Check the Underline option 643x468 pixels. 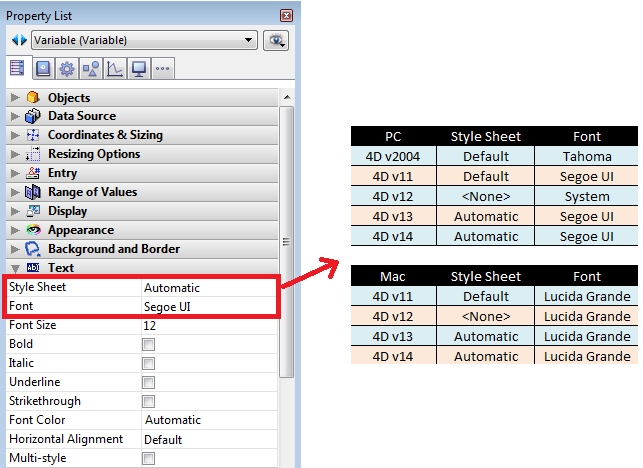tap(148, 382)
